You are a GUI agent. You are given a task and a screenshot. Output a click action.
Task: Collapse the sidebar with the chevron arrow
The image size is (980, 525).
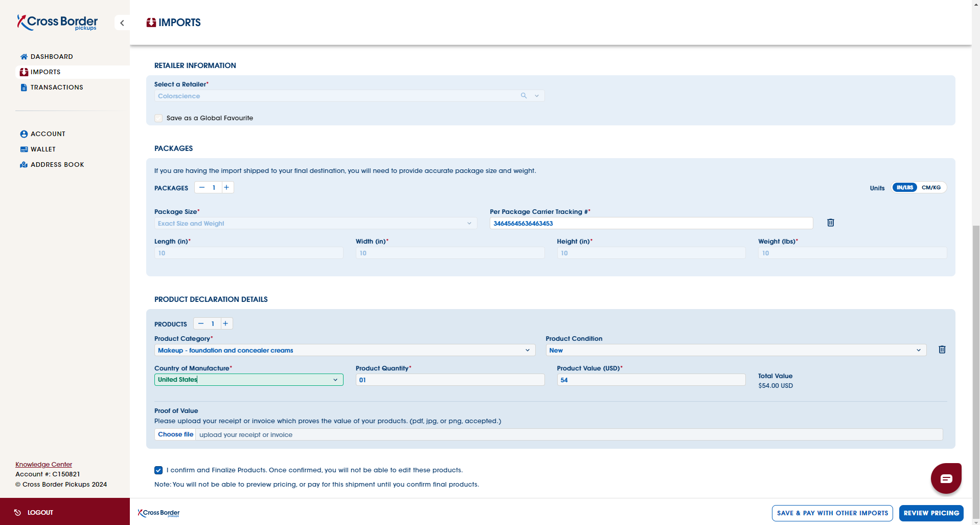coord(122,23)
